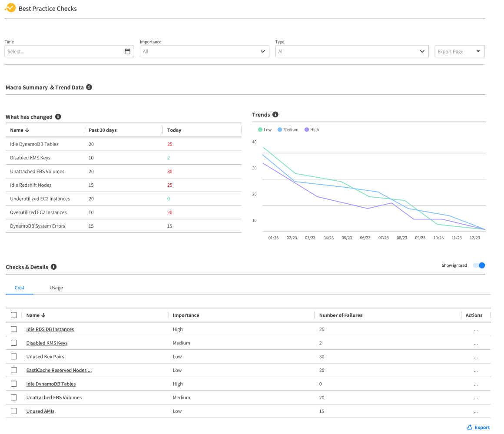Switch to the Usage tab
This screenshot has height=434, width=504.
pyautogui.click(x=56, y=288)
